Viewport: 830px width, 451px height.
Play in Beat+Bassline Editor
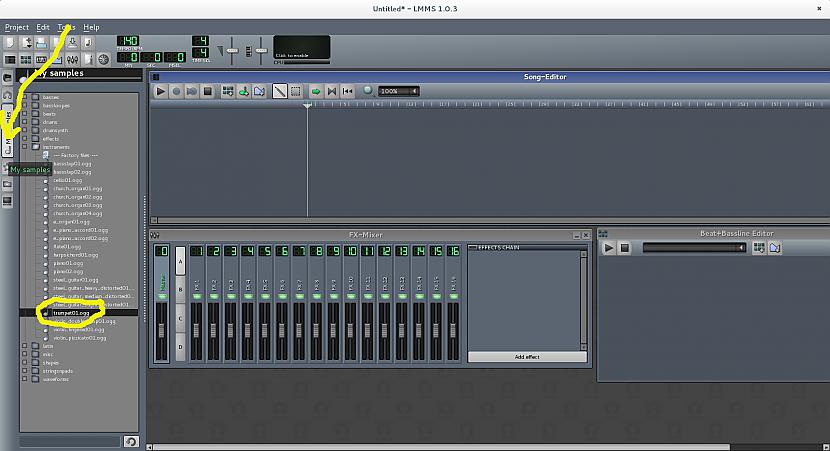[609, 247]
